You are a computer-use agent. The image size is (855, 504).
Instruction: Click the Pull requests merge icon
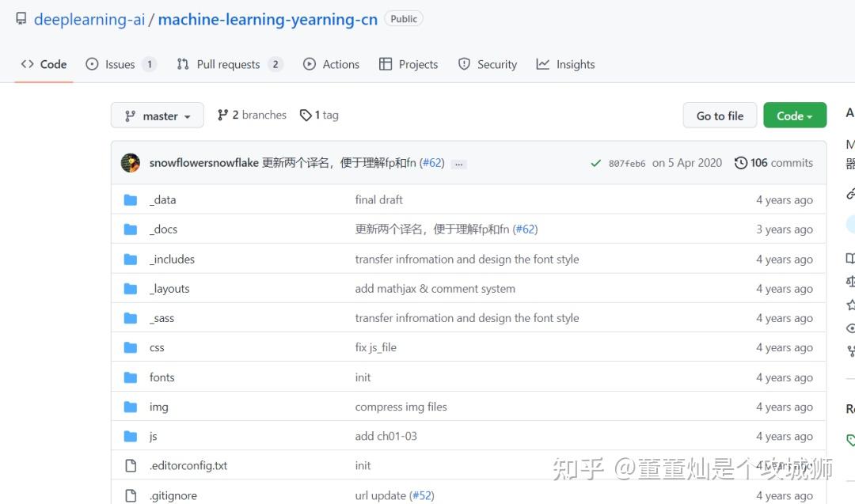(183, 64)
